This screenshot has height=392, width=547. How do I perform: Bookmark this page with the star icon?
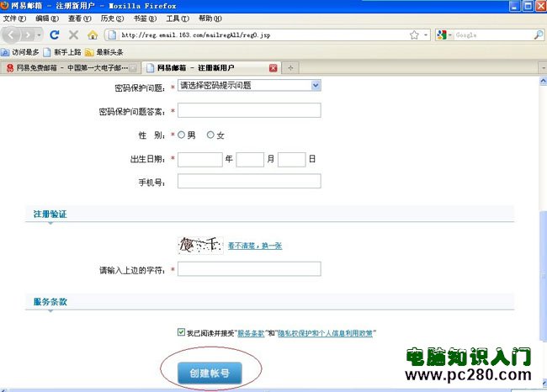tap(414, 35)
